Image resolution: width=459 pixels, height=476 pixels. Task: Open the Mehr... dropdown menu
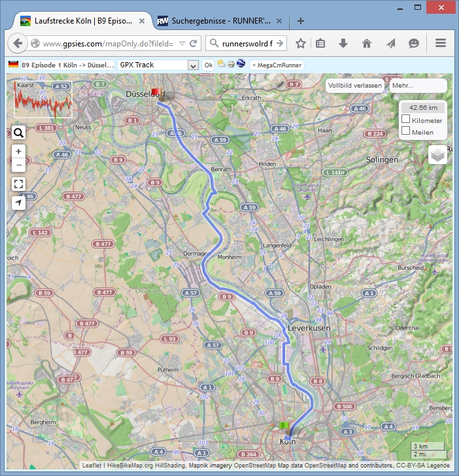tap(417, 86)
